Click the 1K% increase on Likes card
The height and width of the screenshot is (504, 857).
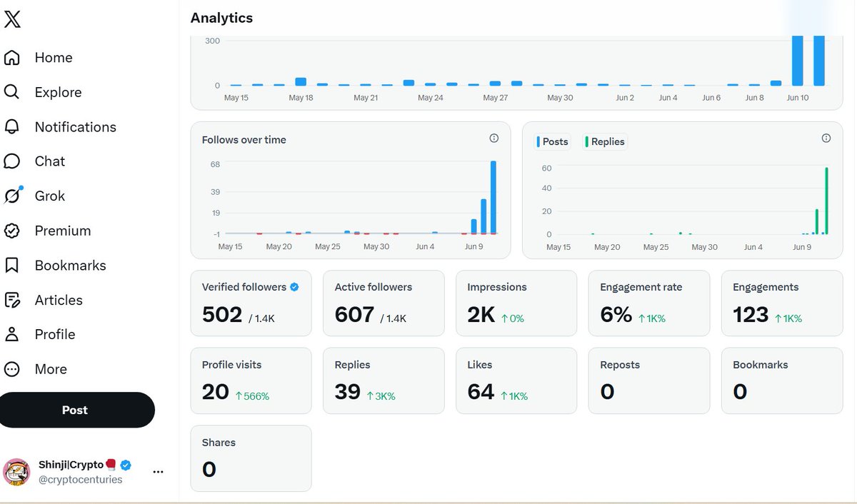point(514,396)
